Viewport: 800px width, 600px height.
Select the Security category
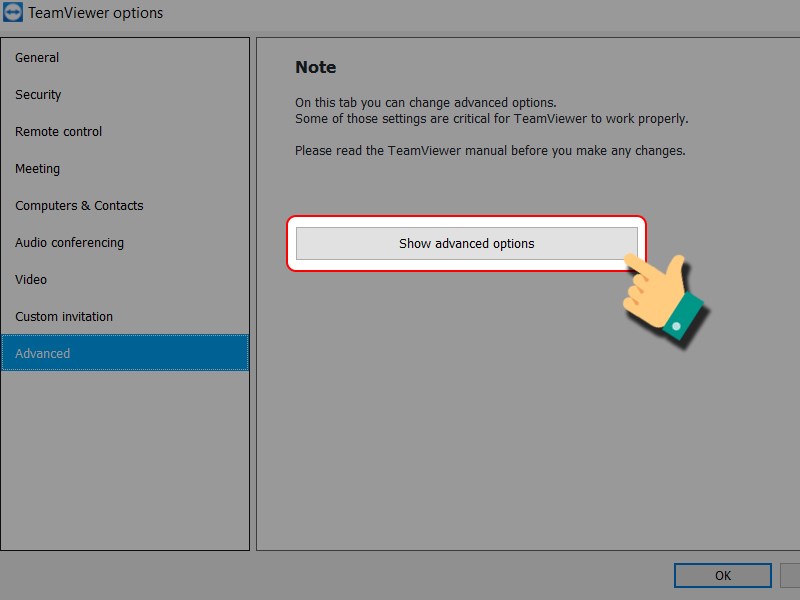pyautogui.click(x=124, y=95)
